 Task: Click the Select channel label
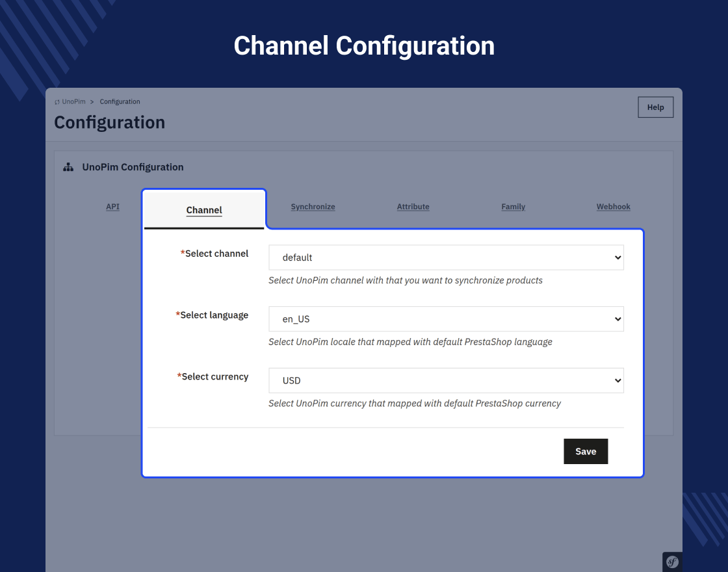[214, 253]
